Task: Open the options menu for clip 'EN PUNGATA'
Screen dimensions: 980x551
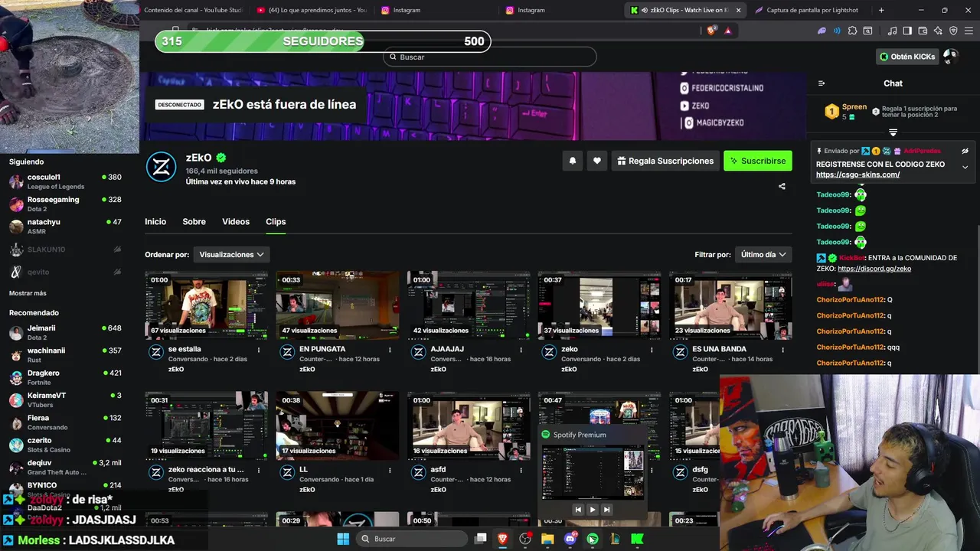Action: [x=390, y=350]
